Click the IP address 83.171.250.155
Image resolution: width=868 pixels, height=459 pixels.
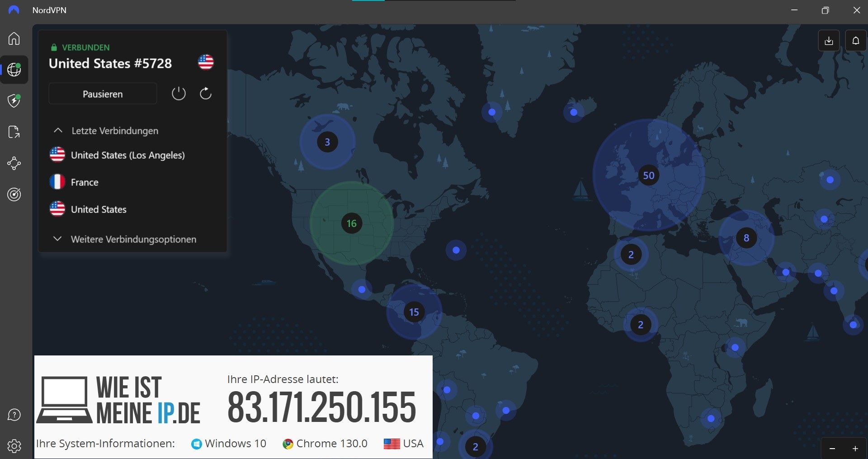point(321,407)
